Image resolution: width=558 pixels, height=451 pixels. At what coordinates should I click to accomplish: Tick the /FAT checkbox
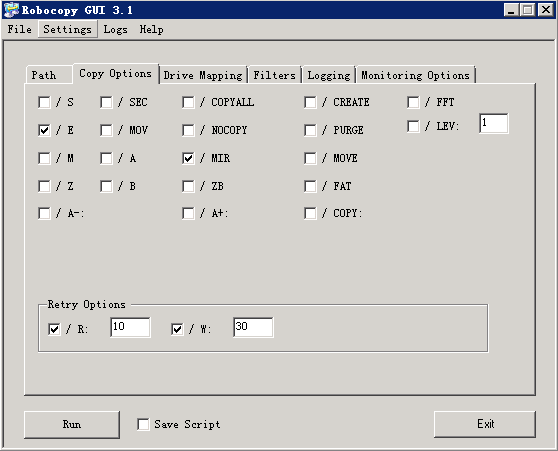click(310, 186)
